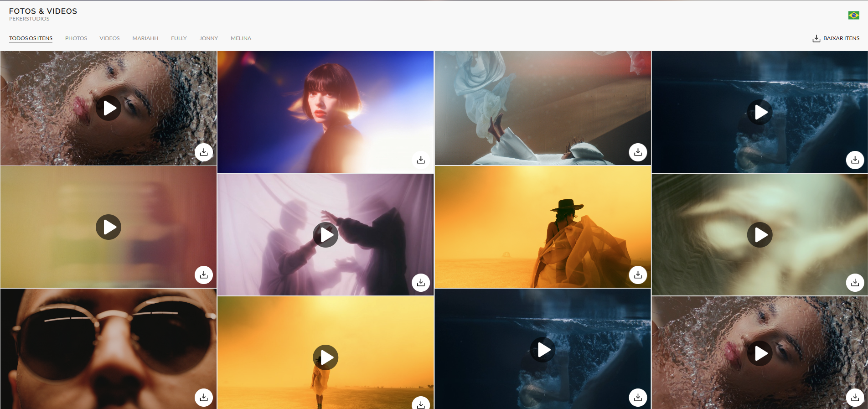The width and height of the screenshot is (868, 409).
Task: Play the yellow desert walking video
Action: [x=325, y=357]
